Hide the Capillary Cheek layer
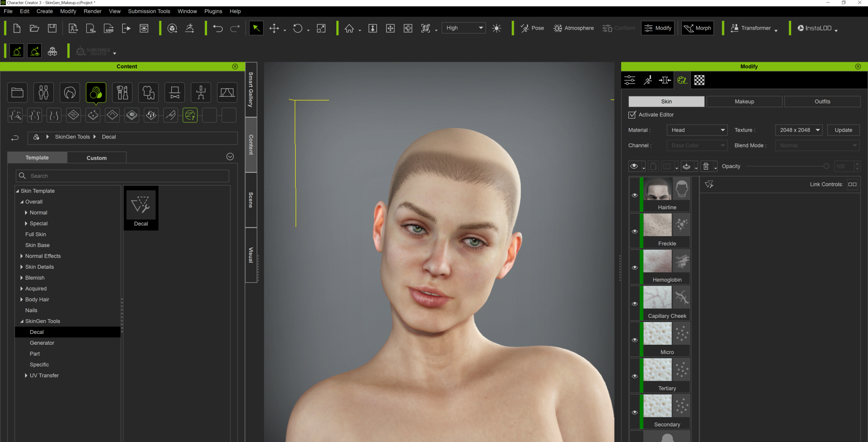Viewport: 868px width, 442px height. coord(635,304)
